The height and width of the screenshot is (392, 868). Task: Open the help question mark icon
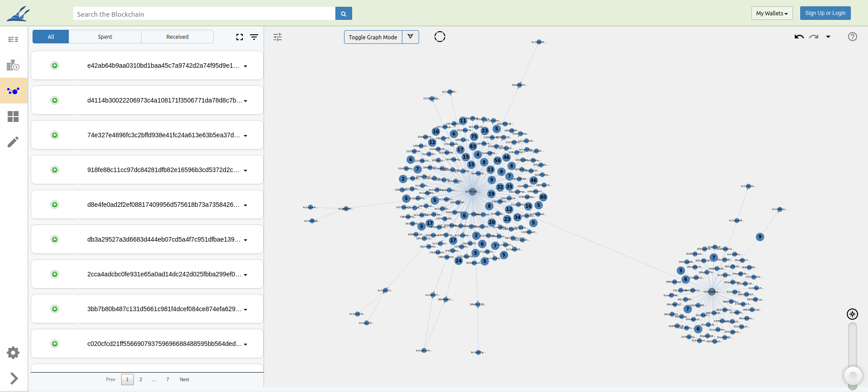[852, 37]
